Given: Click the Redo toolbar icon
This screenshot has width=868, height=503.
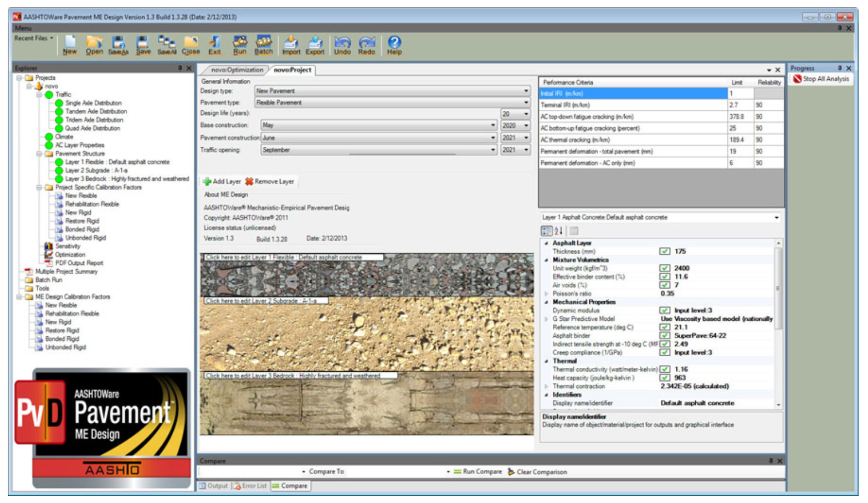Looking at the screenshot, I should point(367,42).
